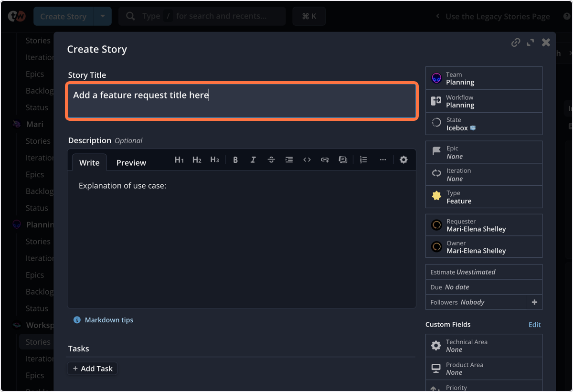Click the Shortcut logo in top bar
Viewport: 573px width, 392px height.
(x=16, y=16)
